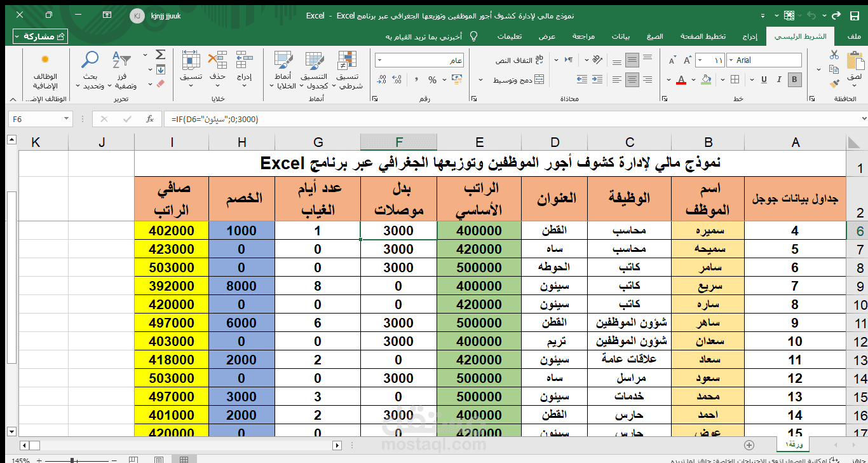This screenshot has height=463, width=868.
Task: Select column F header
Action: [x=398, y=142]
